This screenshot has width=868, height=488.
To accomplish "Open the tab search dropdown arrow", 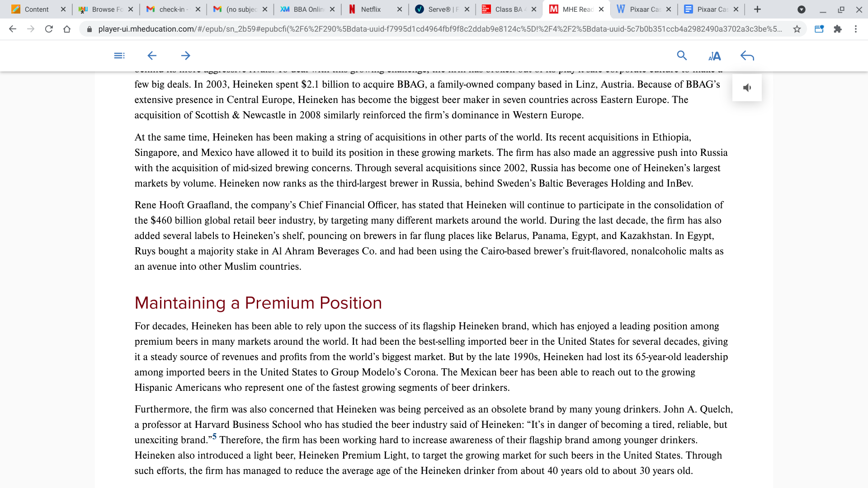I will coord(802,9).
